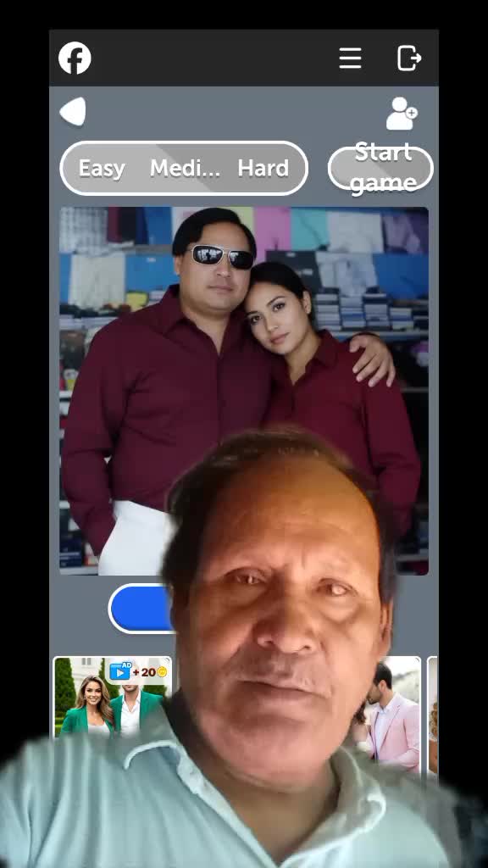Image resolution: width=488 pixels, height=868 pixels.
Task: Tap the couple in maroon shirts picture
Action: (x=244, y=391)
